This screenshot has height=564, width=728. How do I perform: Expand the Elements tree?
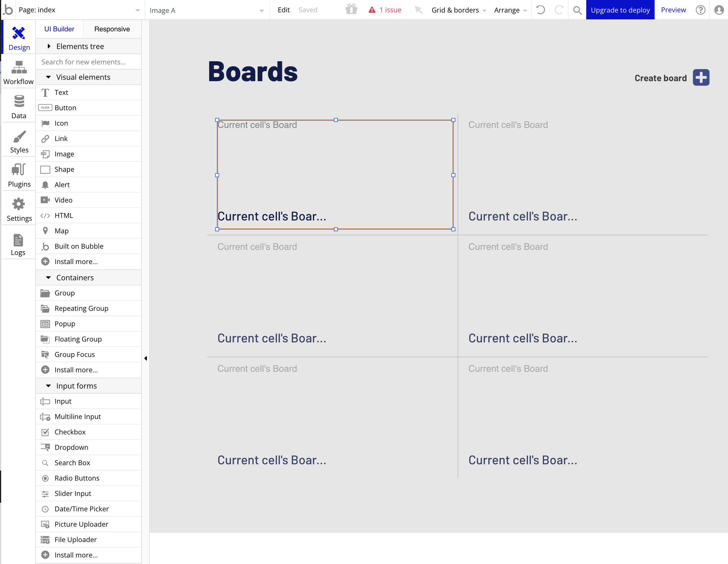(x=49, y=46)
